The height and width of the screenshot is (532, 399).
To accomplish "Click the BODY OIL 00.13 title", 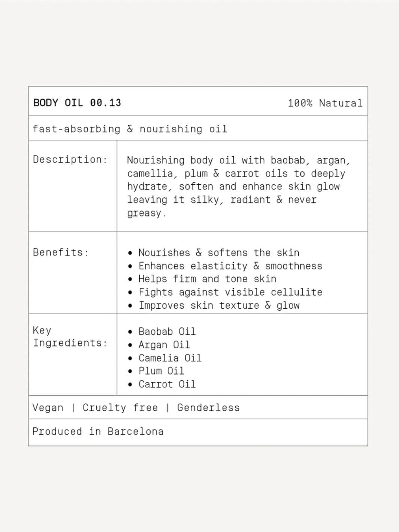I will click(77, 103).
